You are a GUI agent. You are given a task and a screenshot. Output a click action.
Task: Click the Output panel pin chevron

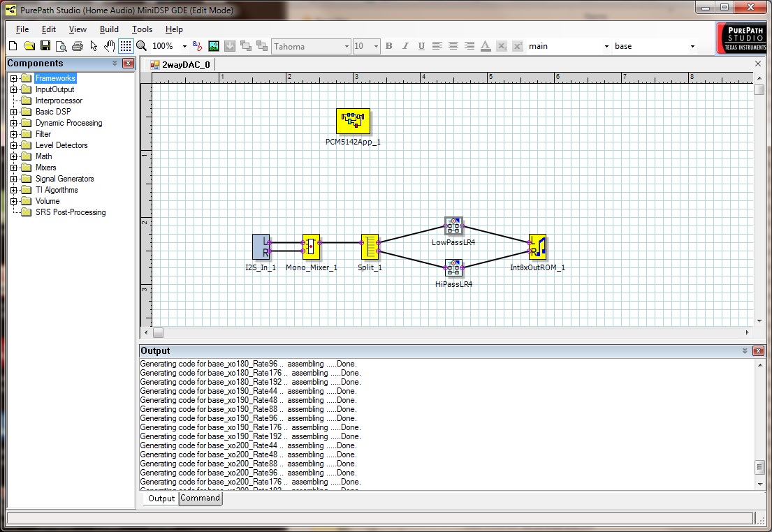(745, 351)
